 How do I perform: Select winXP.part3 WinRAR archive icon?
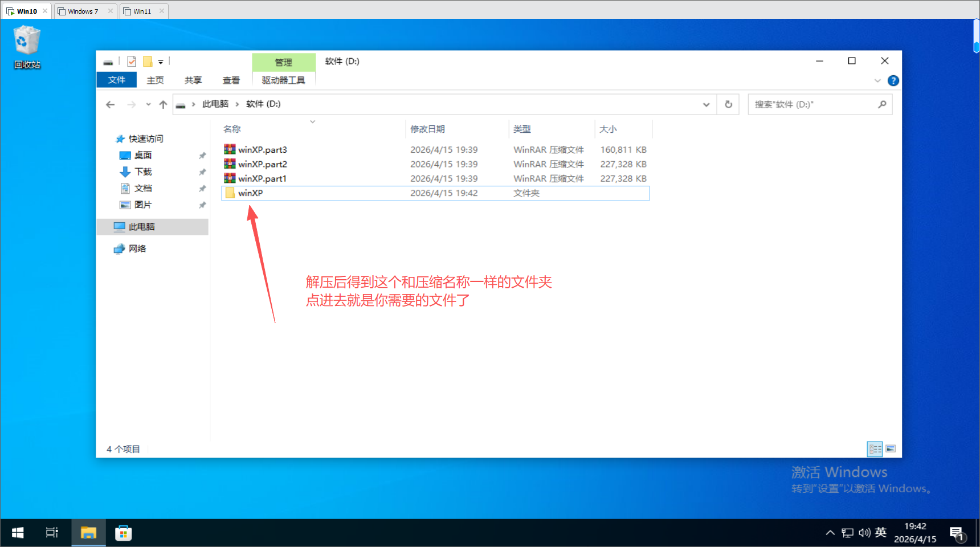tap(230, 149)
